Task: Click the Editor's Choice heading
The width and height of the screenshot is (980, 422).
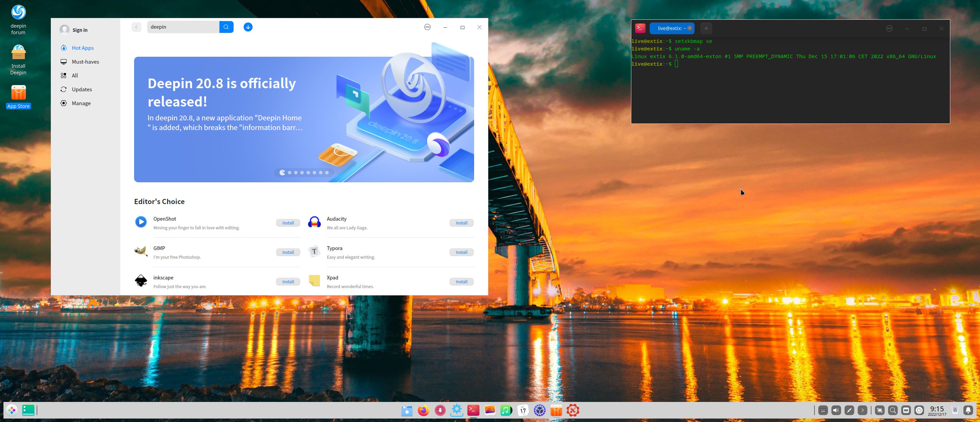Action: [x=159, y=201]
